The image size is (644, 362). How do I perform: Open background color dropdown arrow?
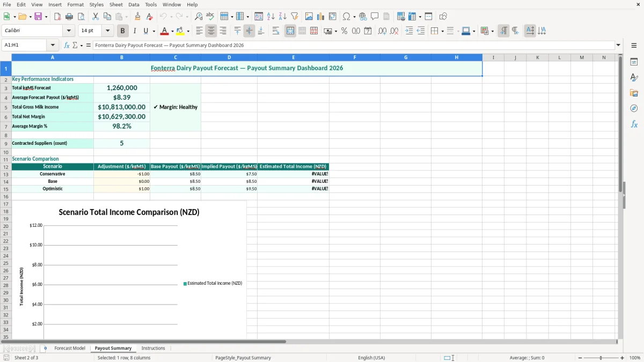coord(188,31)
